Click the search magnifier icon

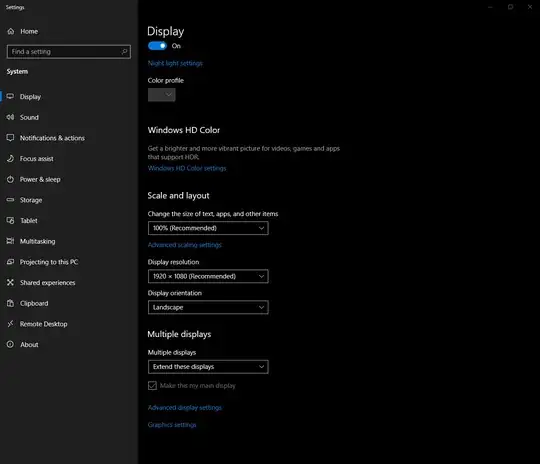[124, 52]
